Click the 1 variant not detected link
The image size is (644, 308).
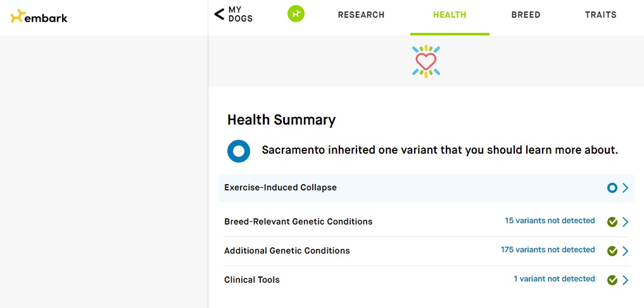(554, 279)
